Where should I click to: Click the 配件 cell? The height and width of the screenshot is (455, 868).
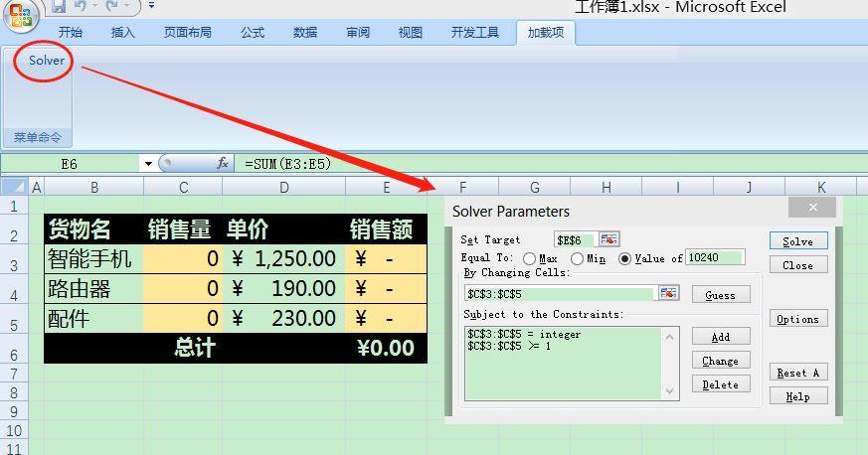94,319
